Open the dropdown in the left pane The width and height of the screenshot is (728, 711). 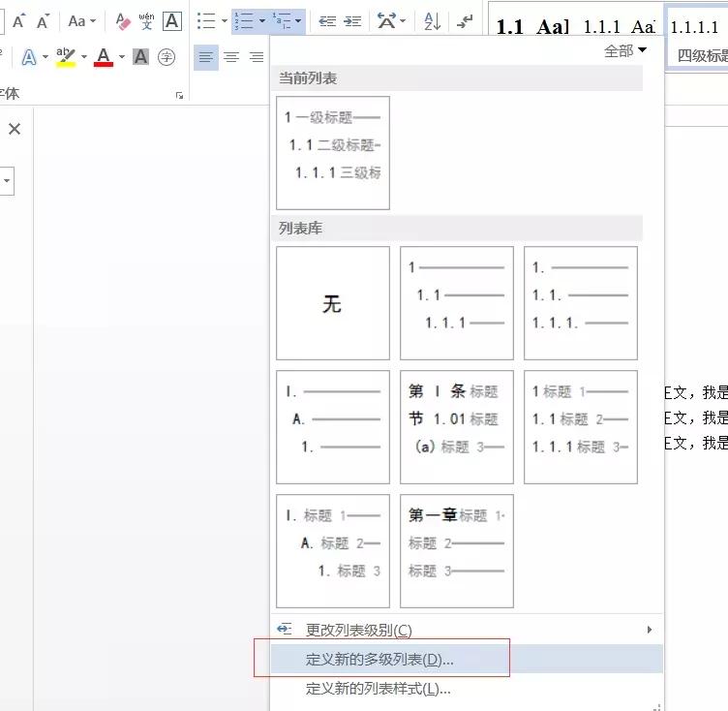(7, 181)
